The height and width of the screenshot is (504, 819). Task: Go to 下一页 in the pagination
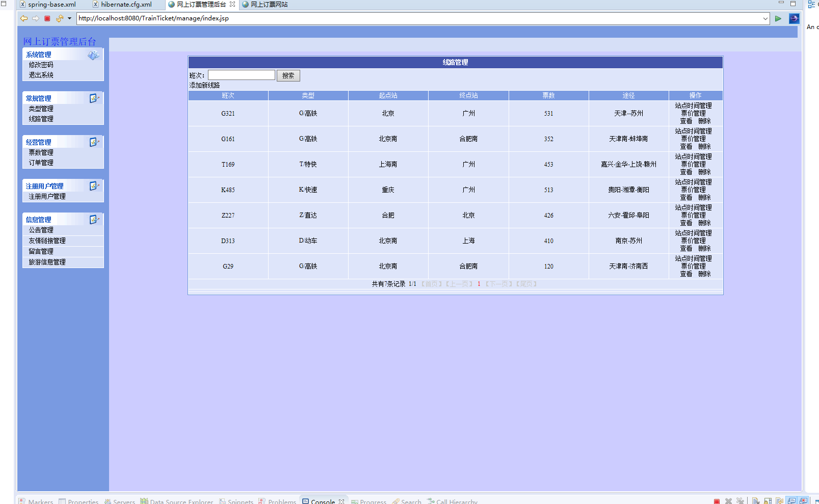click(x=498, y=284)
